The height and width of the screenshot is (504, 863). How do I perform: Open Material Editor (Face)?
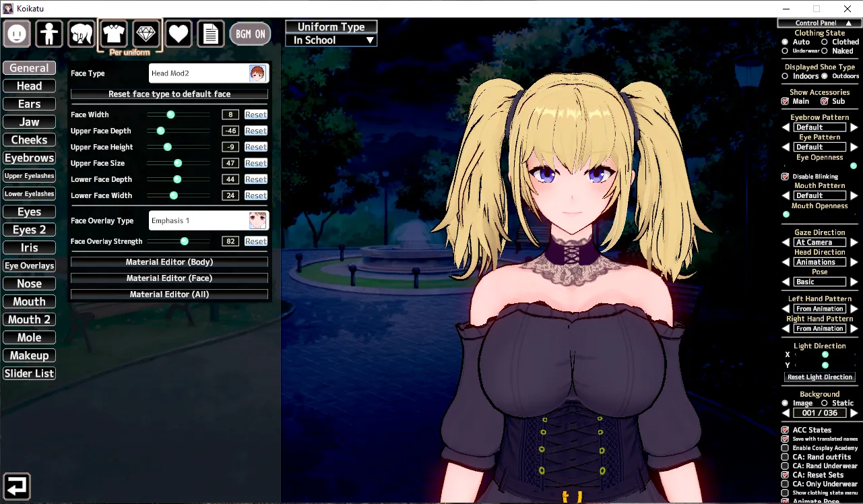[x=169, y=278]
